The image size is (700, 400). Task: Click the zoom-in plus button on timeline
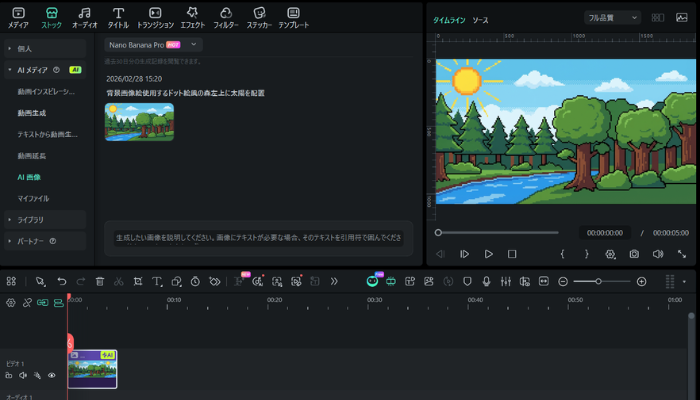pos(641,282)
